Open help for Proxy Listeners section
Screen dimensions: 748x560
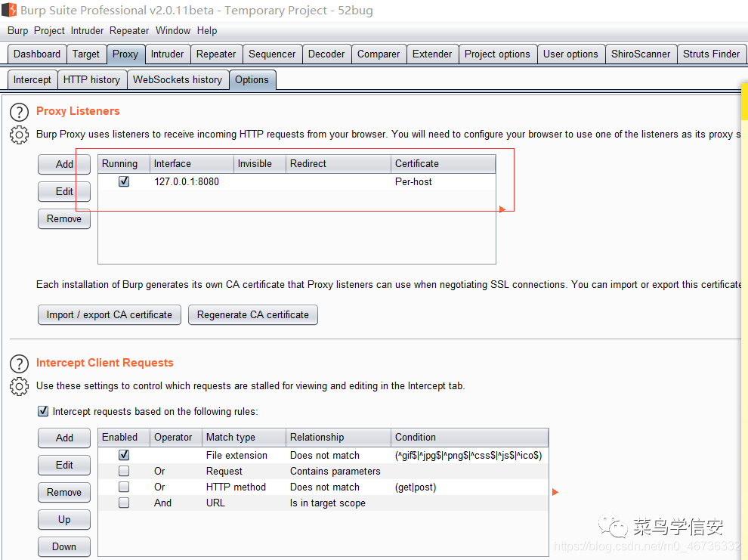pos(19,112)
